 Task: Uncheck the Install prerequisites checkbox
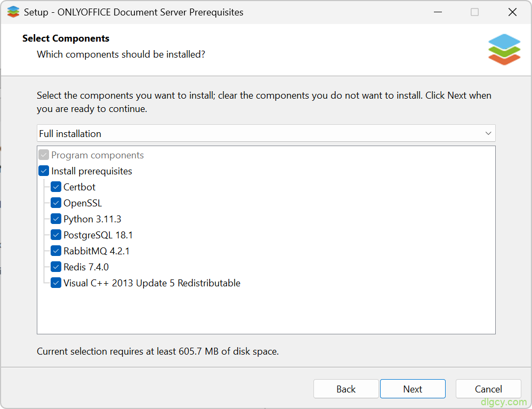click(x=44, y=171)
